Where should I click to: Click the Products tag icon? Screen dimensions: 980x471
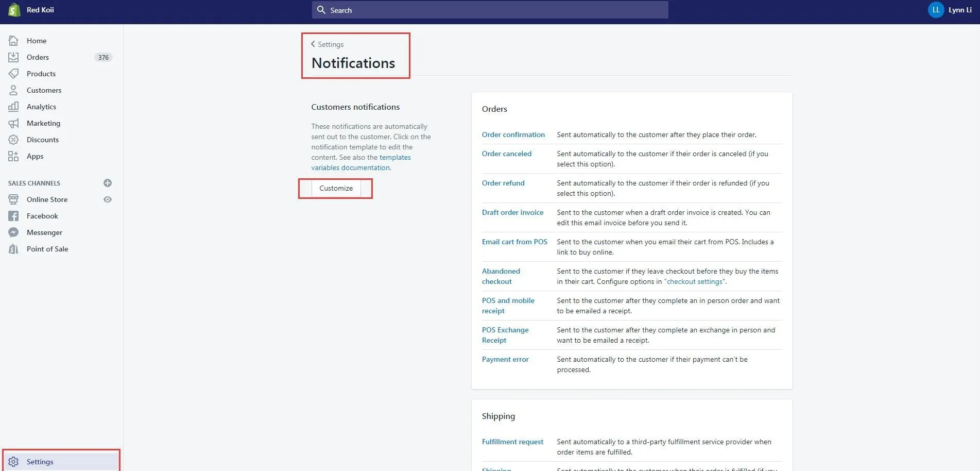13,74
